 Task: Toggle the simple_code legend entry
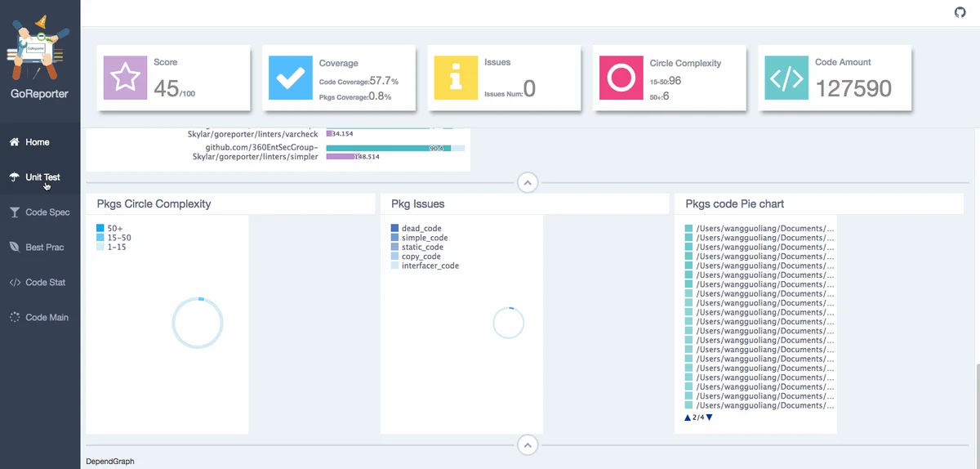(419, 238)
